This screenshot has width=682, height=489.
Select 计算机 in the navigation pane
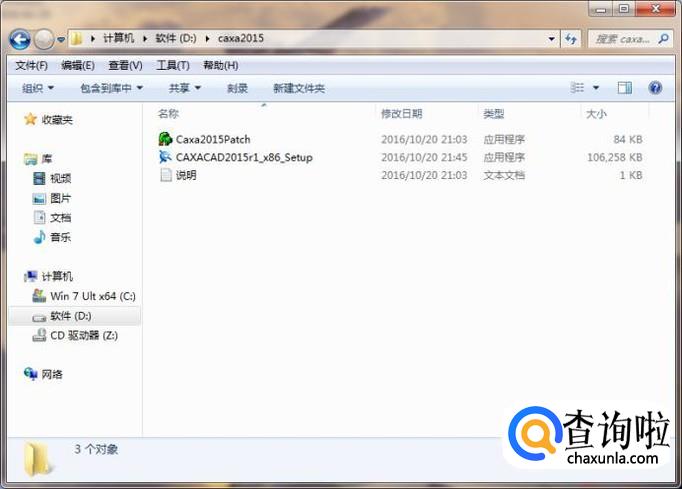(x=57, y=276)
